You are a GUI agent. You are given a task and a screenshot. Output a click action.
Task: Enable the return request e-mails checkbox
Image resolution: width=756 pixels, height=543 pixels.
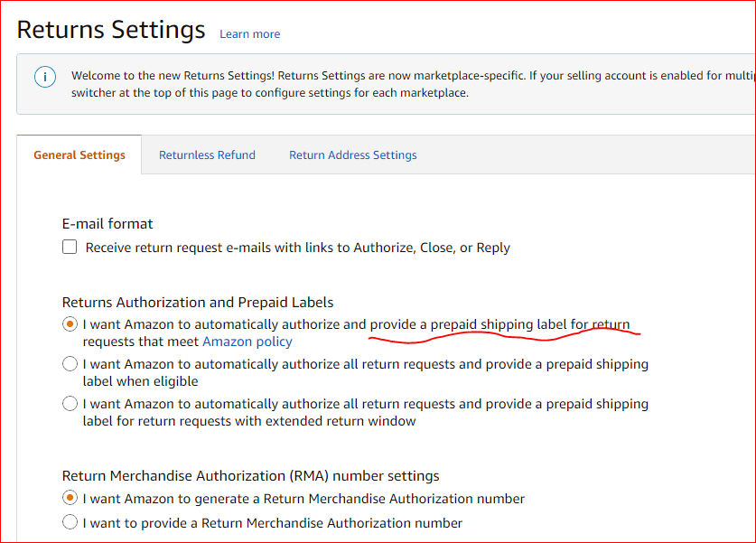[70, 248]
